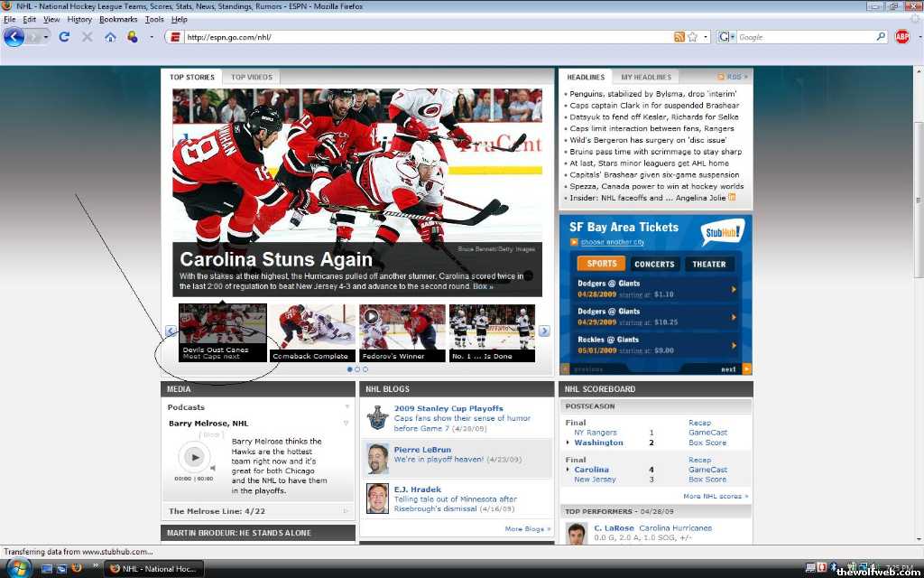Select the second carousel page dot

(x=357, y=369)
